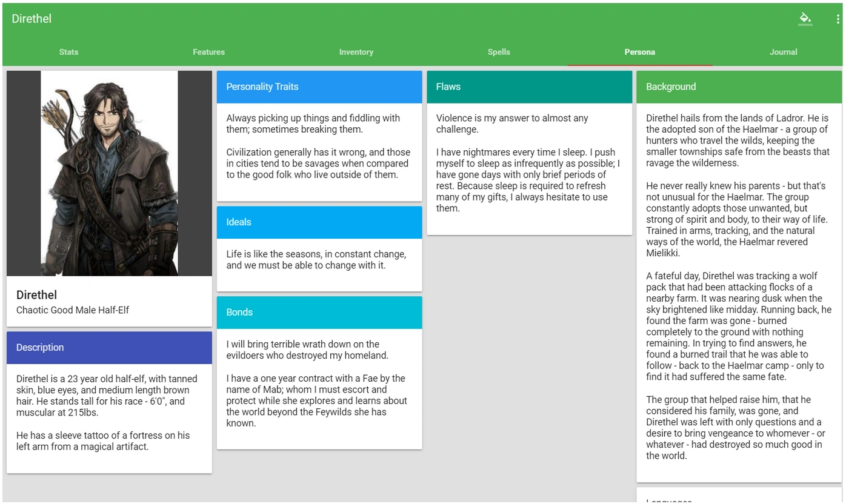Click the Ideals card header
The image size is (846, 504).
[x=319, y=222]
